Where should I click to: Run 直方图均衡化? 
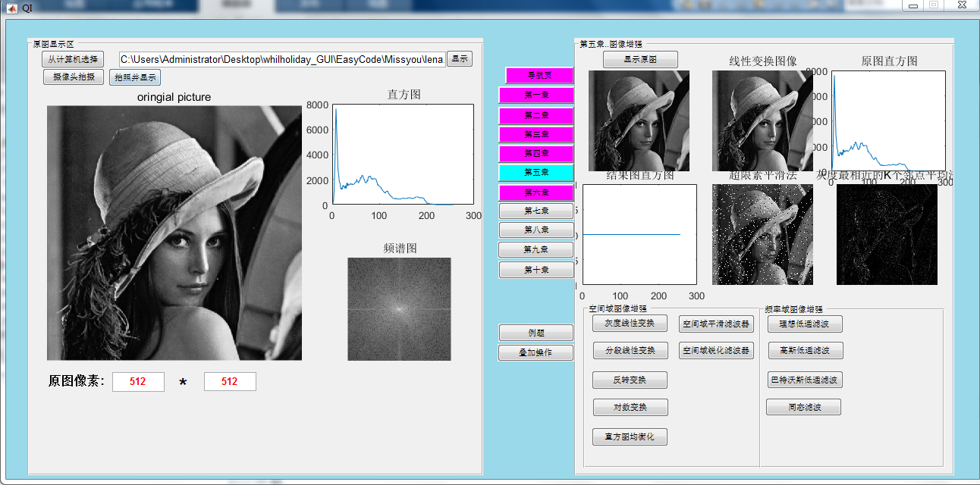[630, 436]
